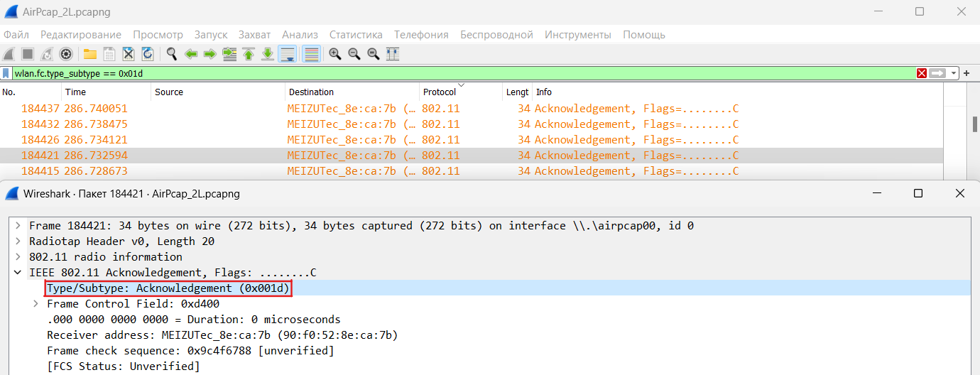Save this capture file icon
Image resolution: width=980 pixels, height=375 pixels.
point(109,54)
